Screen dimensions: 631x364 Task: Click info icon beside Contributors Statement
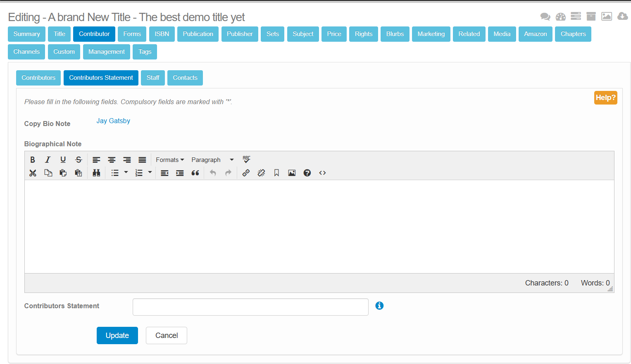(379, 306)
